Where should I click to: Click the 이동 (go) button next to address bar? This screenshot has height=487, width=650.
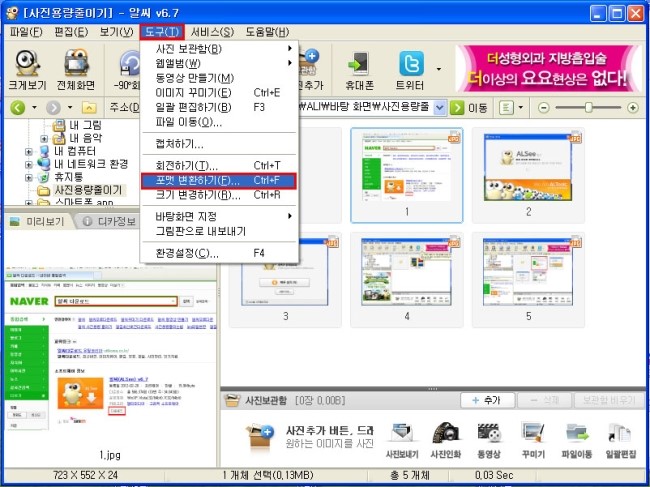tap(470, 106)
